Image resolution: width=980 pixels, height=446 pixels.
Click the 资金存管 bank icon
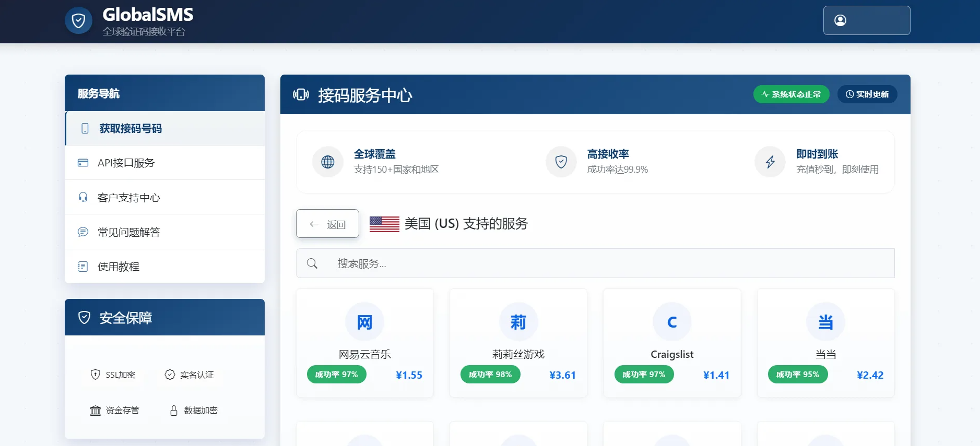(95, 411)
